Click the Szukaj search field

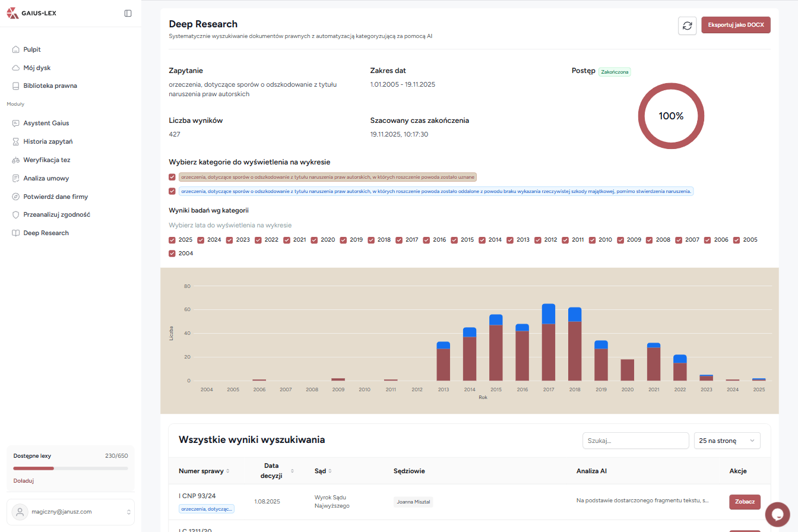tap(635, 441)
